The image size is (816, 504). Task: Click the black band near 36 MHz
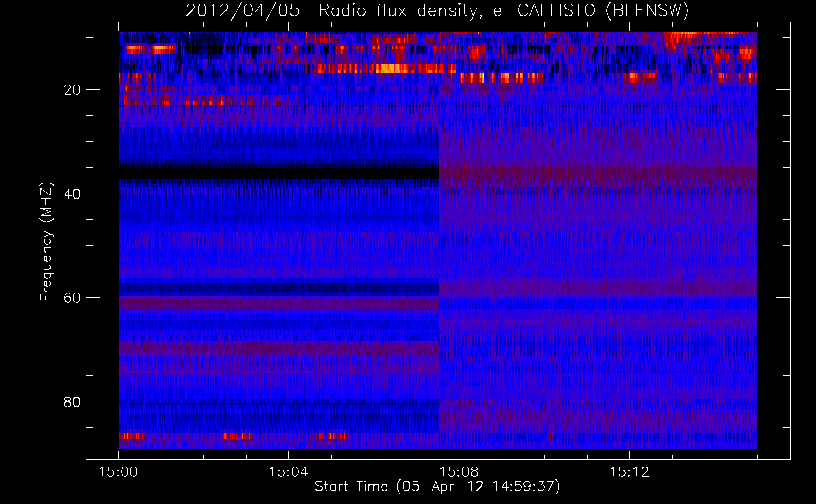279,173
